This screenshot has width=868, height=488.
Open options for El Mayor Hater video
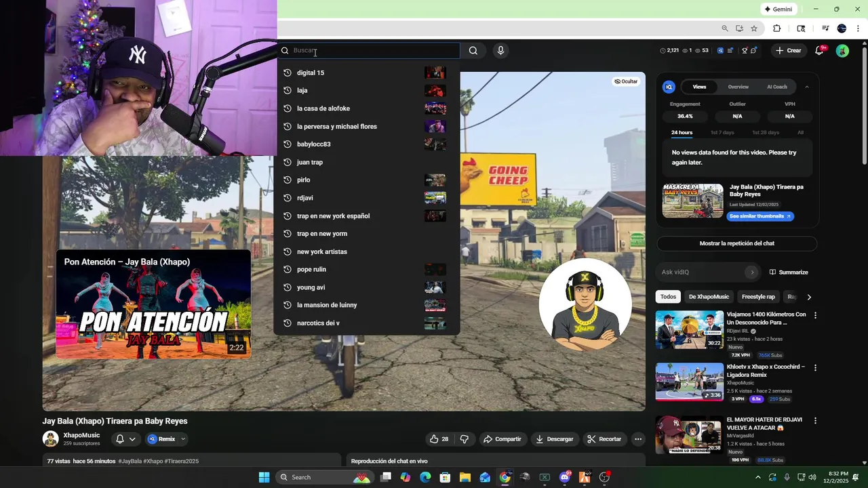pos(815,420)
